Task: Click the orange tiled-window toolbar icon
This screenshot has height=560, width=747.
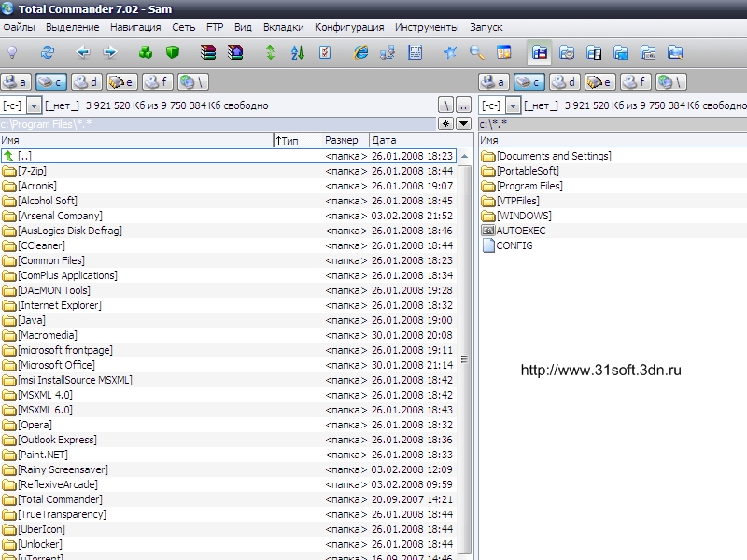Action: (503, 52)
